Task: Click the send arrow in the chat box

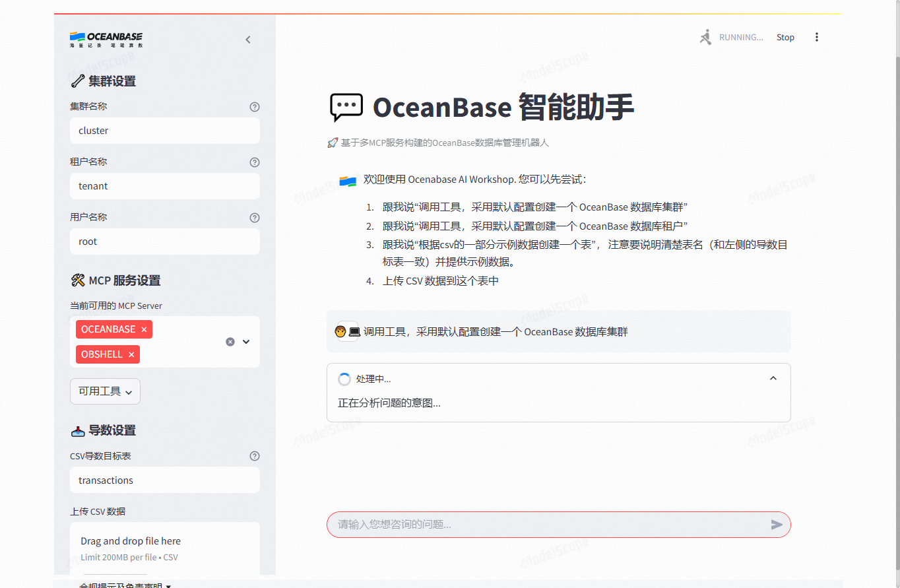Action: click(777, 525)
